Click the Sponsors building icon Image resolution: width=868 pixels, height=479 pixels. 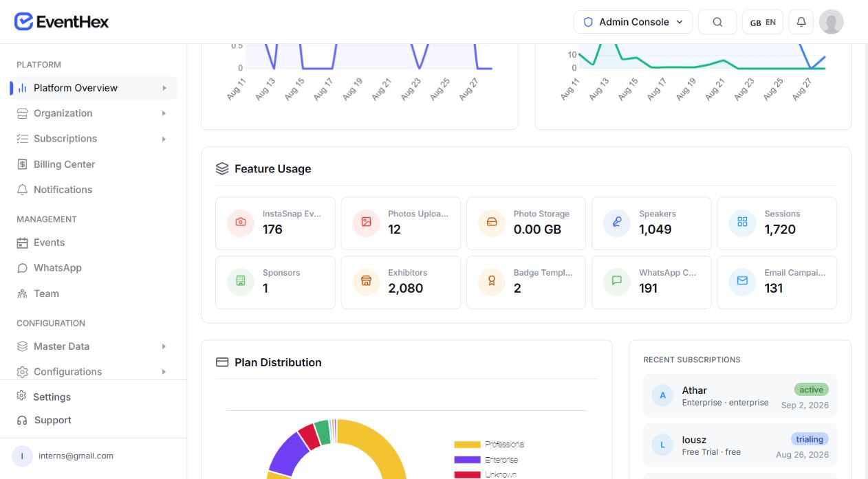tap(241, 281)
